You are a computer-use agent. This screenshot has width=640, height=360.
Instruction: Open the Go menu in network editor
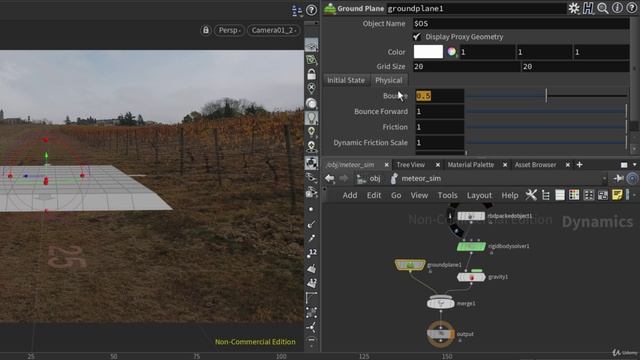pyautogui.click(x=396, y=195)
